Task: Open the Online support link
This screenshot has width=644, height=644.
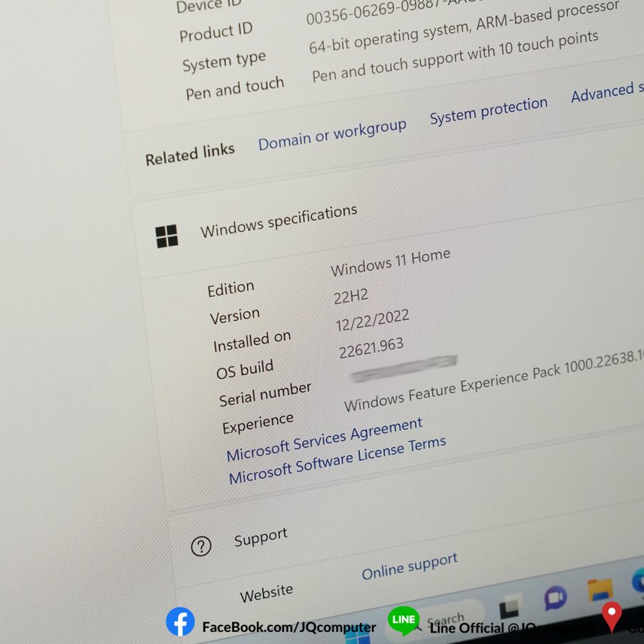Action: coord(409,566)
